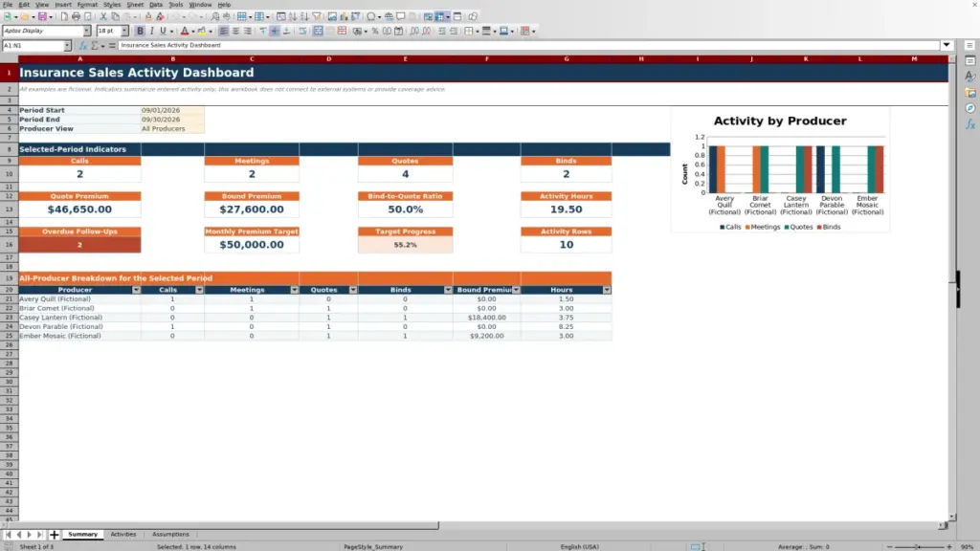Click the Sort Ascending icon

pos(293,17)
